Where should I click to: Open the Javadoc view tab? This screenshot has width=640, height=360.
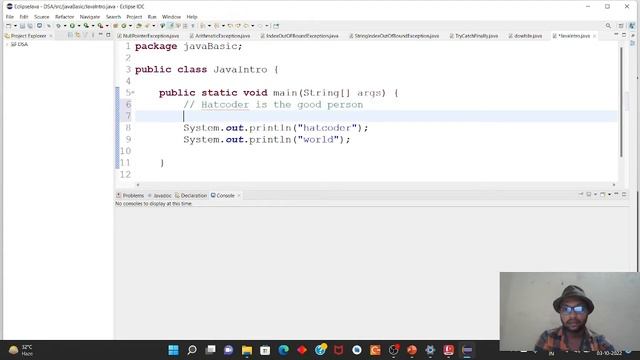point(160,196)
